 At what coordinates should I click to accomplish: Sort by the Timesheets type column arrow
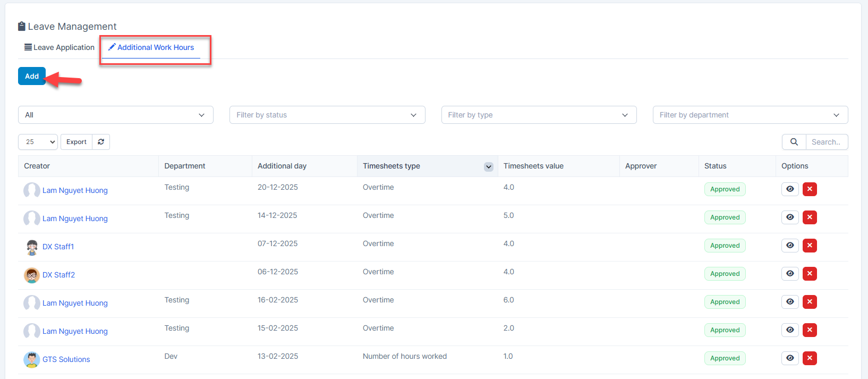pyautogui.click(x=488, y=167)
